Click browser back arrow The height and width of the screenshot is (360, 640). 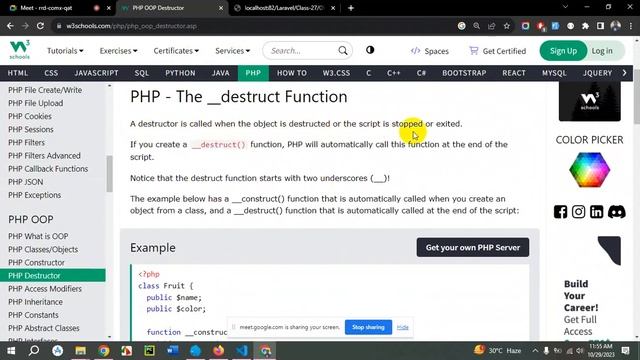tap(10, 26)
